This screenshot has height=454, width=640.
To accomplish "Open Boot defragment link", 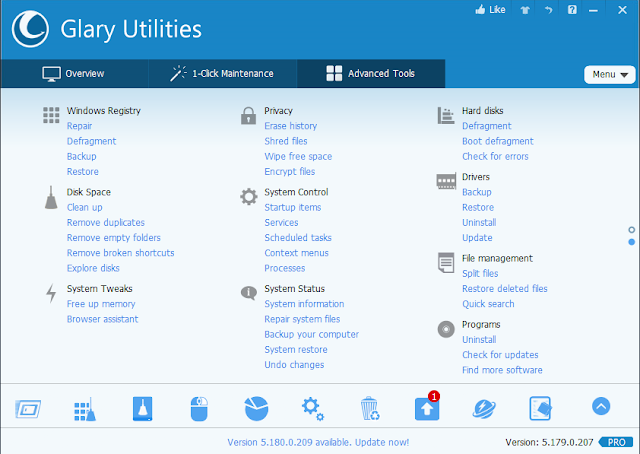I will point(498,141).
